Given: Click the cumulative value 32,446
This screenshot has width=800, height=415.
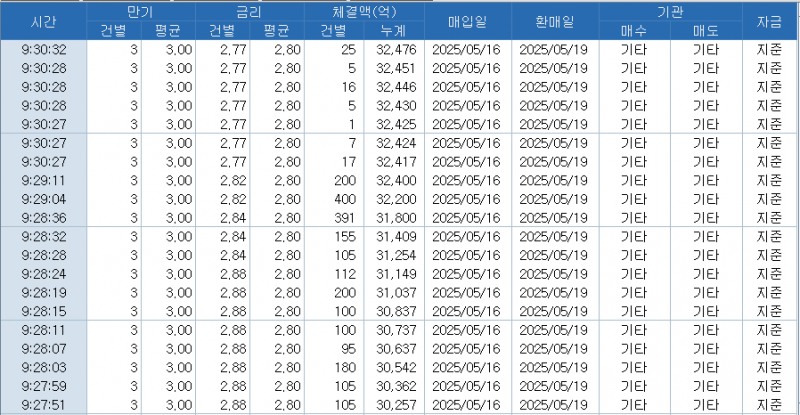Looking at the screenshot, I should pyautogui.click(x=396, y=87).
